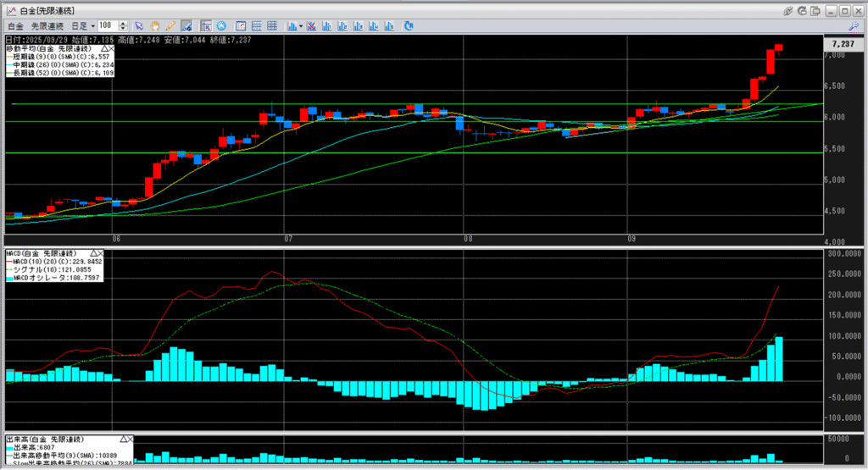Viewport: 868px width, 470px height.
Task: Click the link chain icon in title bar
Action: (x=788, y=10)
